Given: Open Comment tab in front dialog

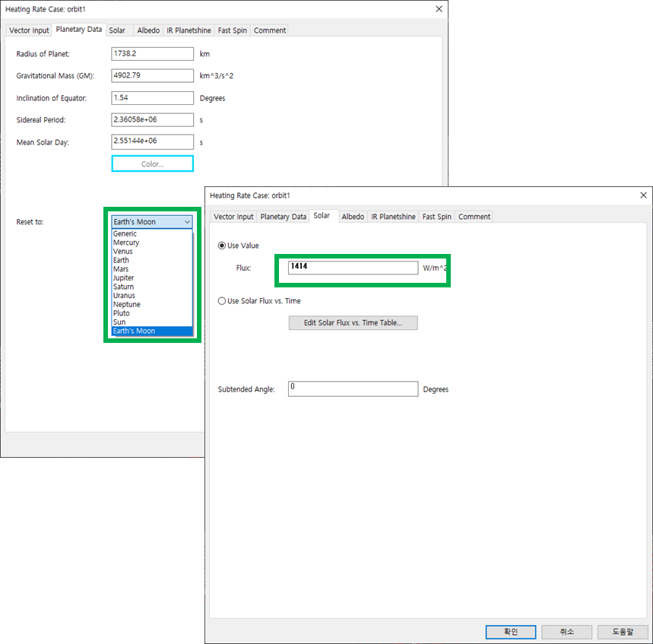Looking at the screenshot, I should point(474,217).
